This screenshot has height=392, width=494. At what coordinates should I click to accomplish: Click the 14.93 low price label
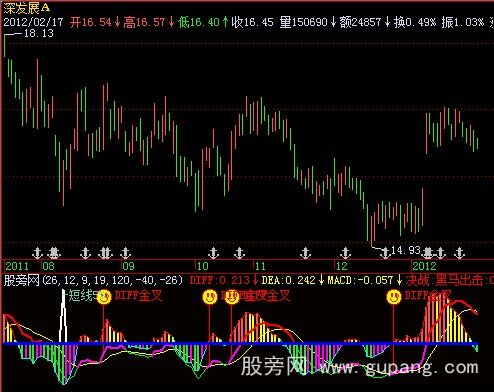point(406,250)
